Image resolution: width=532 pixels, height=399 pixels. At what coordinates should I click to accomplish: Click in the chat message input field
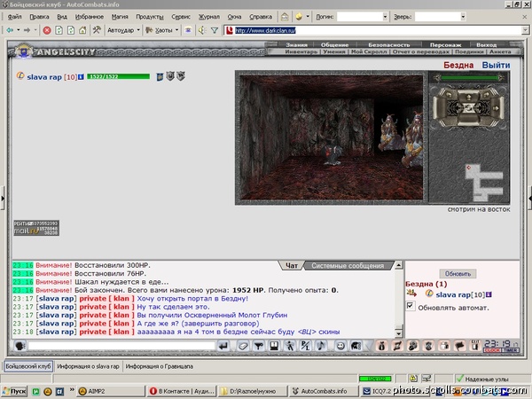[121, 346]
